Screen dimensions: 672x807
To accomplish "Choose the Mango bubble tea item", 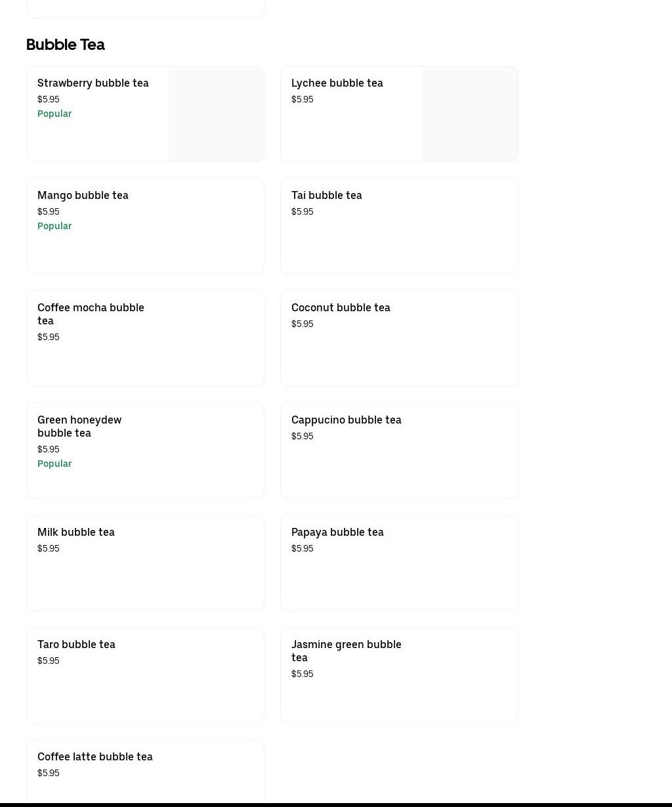I will pos(83,196).
